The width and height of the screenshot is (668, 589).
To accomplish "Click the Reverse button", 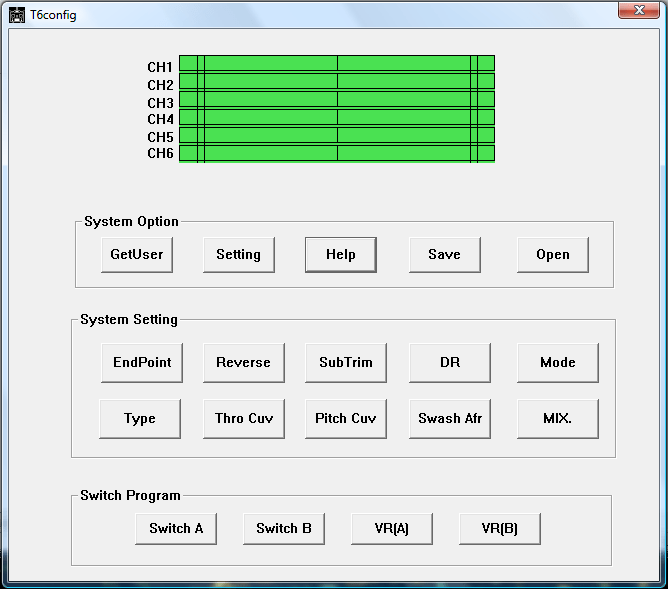I will coord(244,363).
